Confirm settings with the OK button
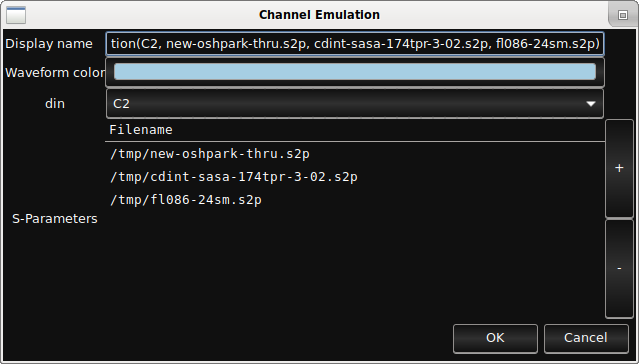 tap(495, 338)
